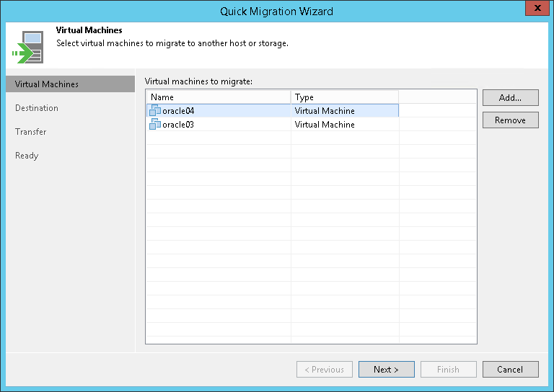The height and width of the screenshot is (392, 554).
Task: Sort list by Name column header
Action: click(x=219, y=97)
